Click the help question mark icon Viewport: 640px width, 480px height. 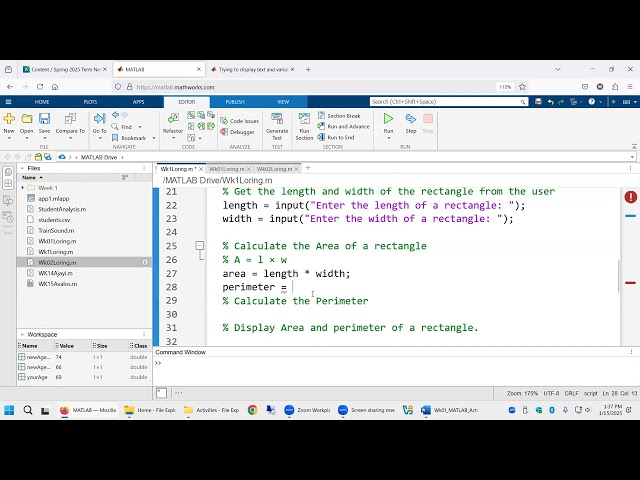pos(591,102)
